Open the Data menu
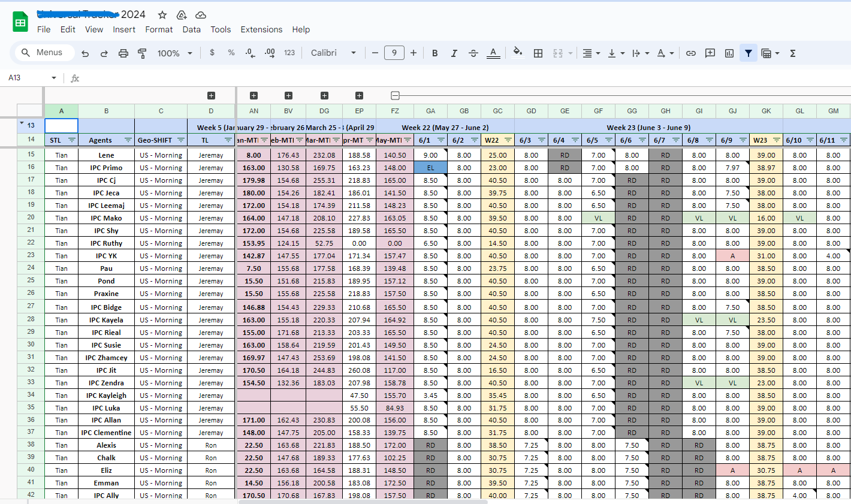 [192, 29]
